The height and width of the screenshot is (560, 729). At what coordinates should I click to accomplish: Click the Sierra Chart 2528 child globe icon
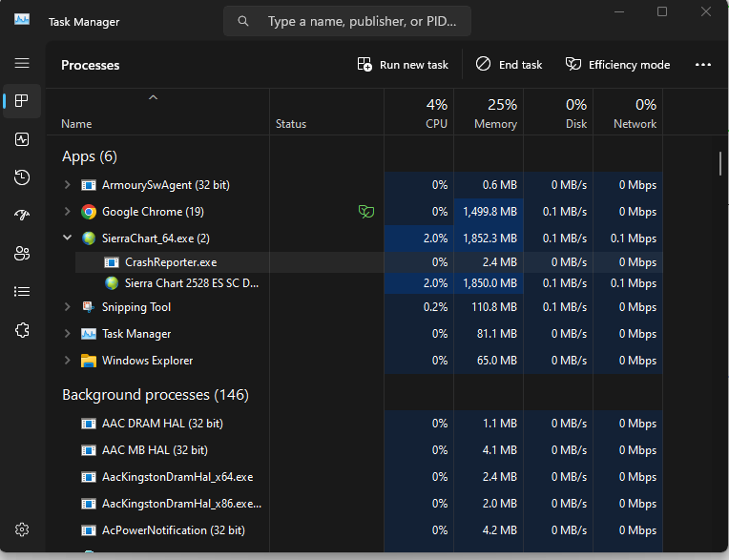(112, 283)
